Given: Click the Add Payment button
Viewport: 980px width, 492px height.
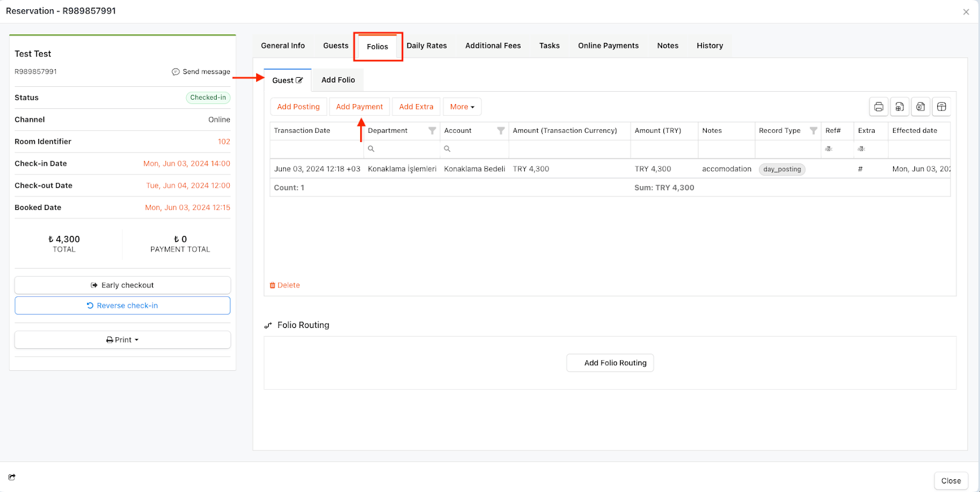Looking at the screenshot, I should pyautogui.click(x=359, y=107).
